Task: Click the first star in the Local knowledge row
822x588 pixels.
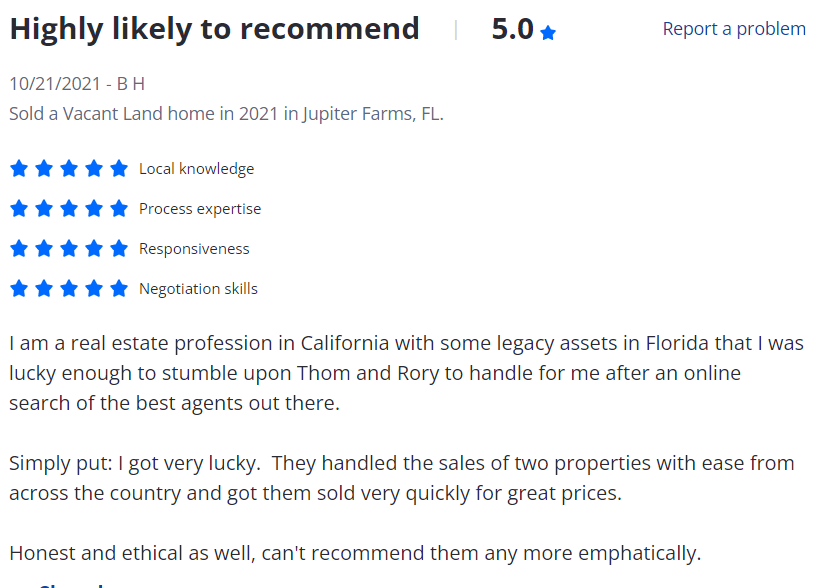Action: [19, 168]
